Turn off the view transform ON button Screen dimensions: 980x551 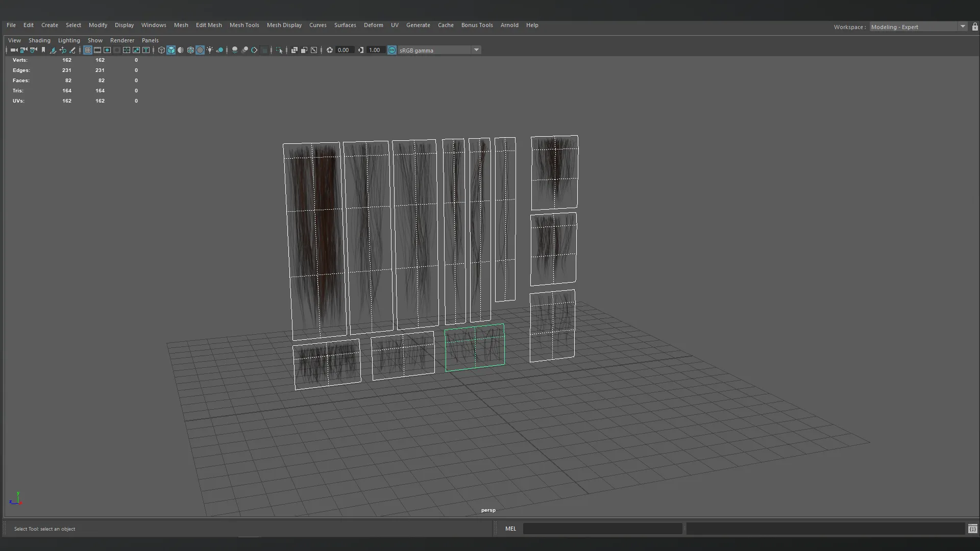tap(392, 50)
